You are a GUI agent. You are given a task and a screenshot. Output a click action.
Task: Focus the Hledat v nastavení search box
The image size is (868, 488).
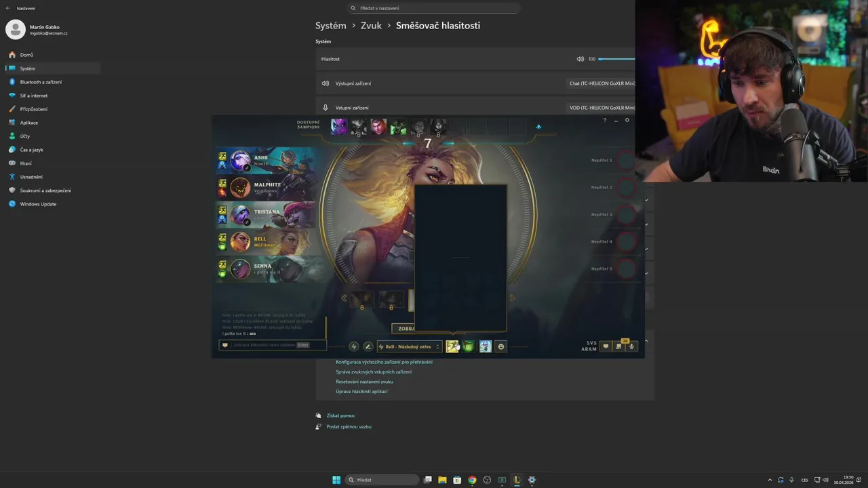click(434, 8)
